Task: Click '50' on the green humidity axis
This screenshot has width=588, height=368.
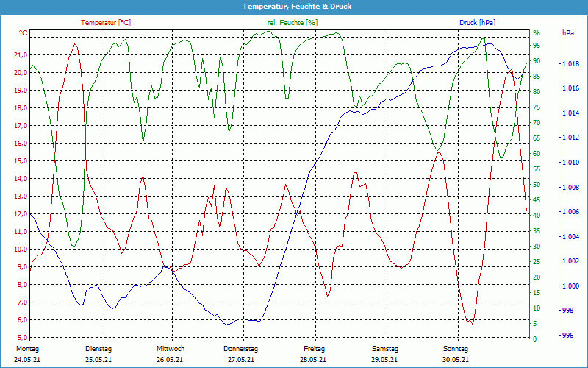Action: pos(537,185)
